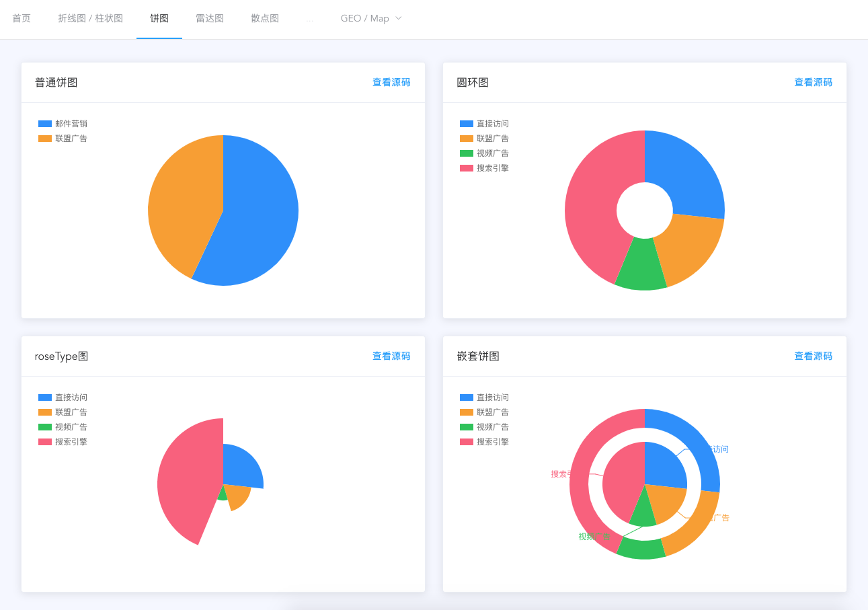Image resolution: width=868 pixels, height=610 pixels.
Task: Hide 搜索引擎 series in roseType图 legend
Action: click(x=63, y=442)
